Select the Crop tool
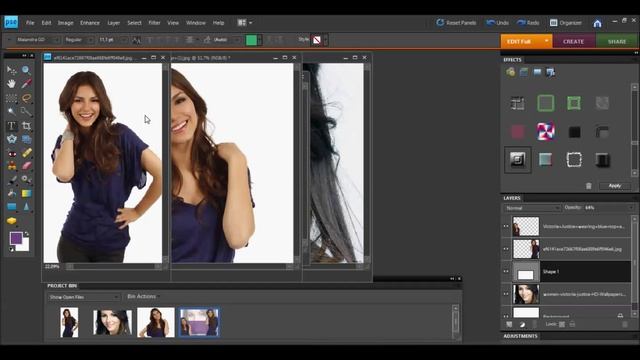Image resolution: width=640 pixels, height=360 pixels. [26, 126]
